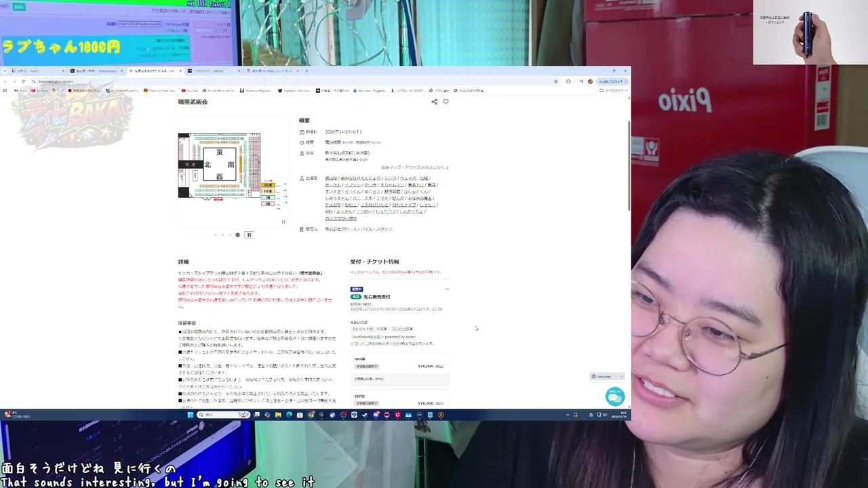
Task: Pause the seat map image carousel
Action: pos(249,235)
